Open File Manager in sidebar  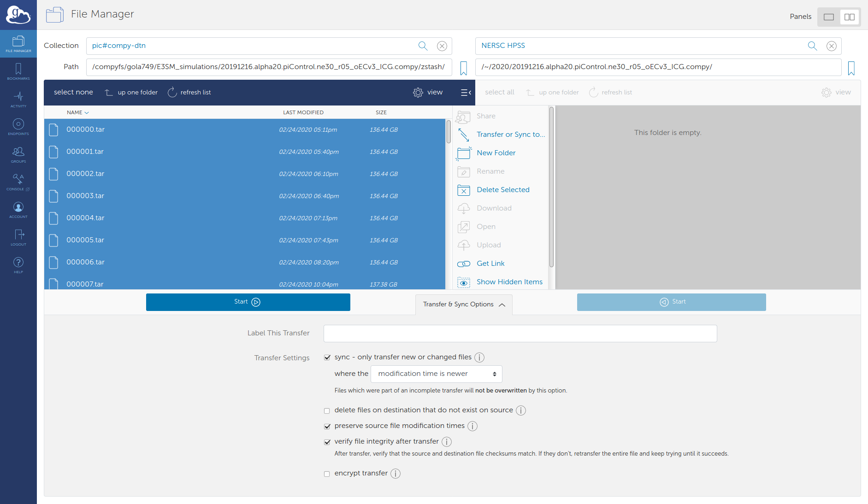coord(18,44)
